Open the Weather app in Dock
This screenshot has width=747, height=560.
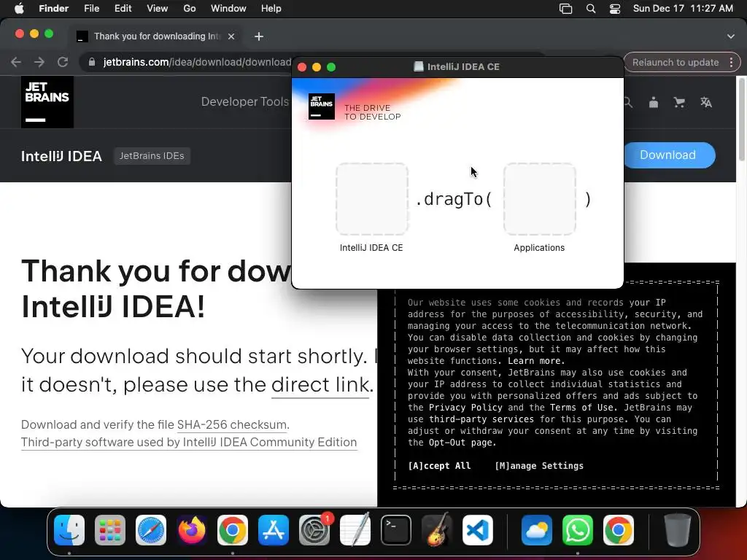click(x=536, y=530)
